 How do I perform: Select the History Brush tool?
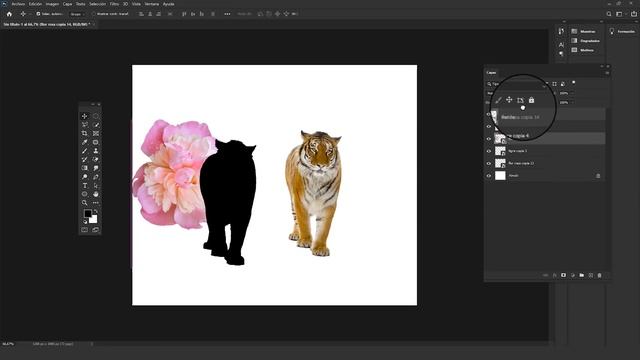click(84, 160)
